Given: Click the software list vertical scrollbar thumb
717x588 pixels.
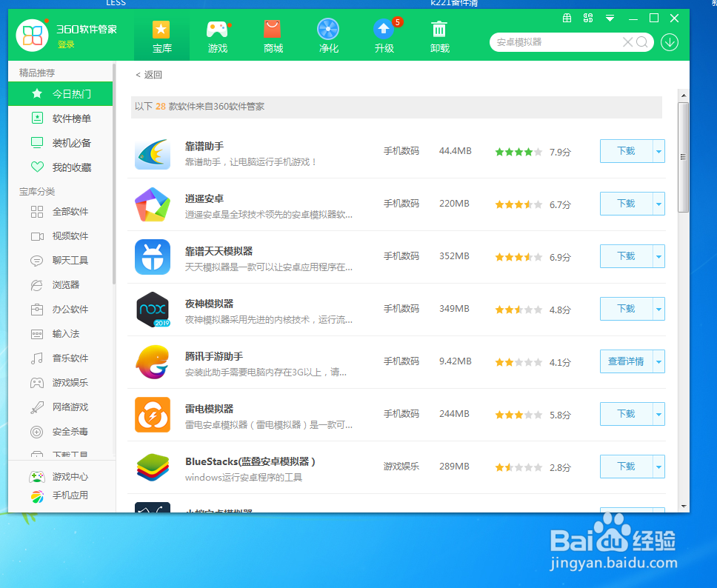Looking at the screenshot, I should [x=683, y=157].
